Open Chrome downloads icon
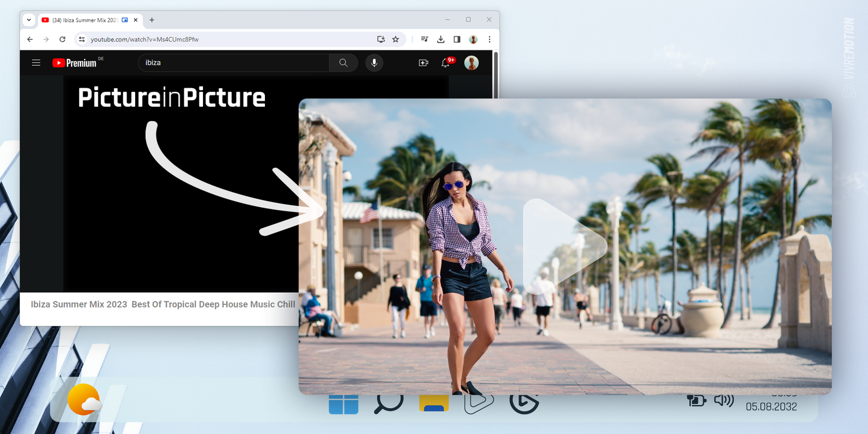The image size is (868, 434). (441, 39)
